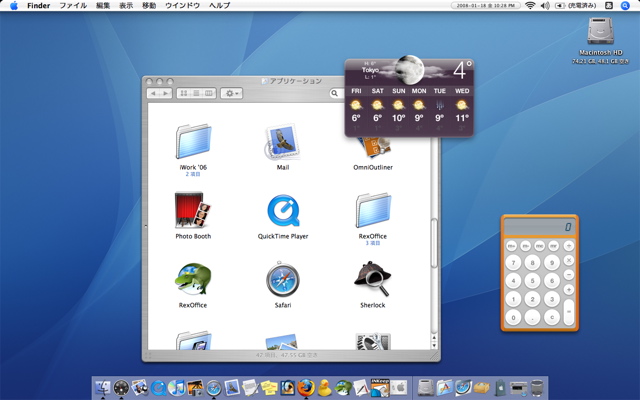Open the battery status menu

pos(576,5)
